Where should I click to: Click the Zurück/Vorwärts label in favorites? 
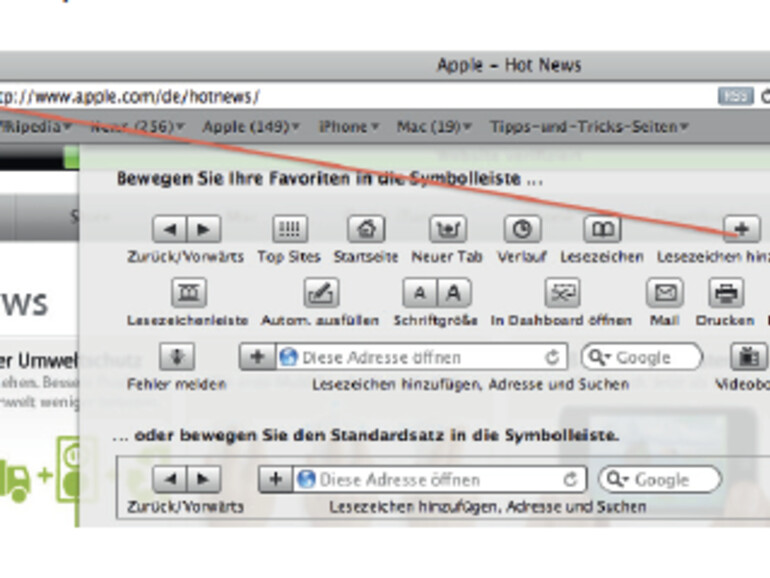click(x=185, y=256)
